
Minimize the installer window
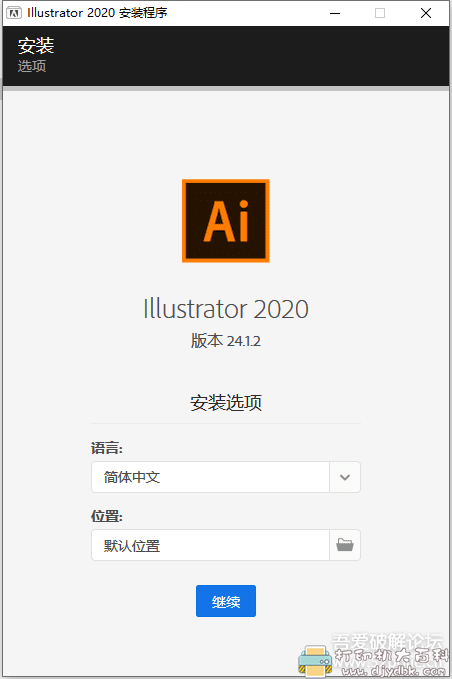pos(335,13)
